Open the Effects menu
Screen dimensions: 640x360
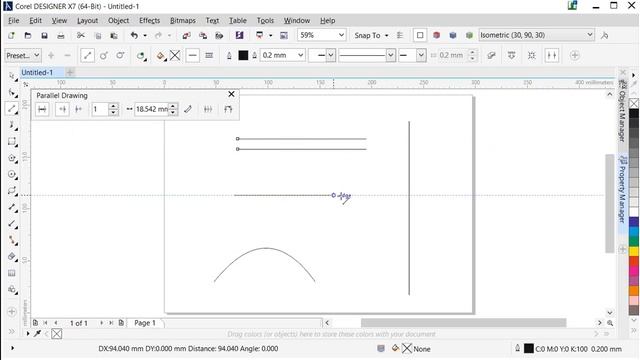tap(149, 20)
